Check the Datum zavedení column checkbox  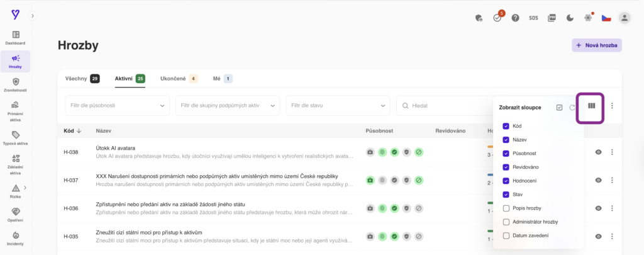click(x=506, y=235)
